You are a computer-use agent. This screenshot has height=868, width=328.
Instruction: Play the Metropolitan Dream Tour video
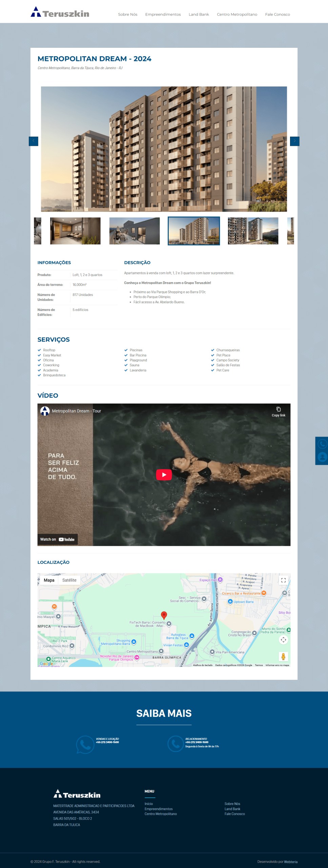(164, 475)
